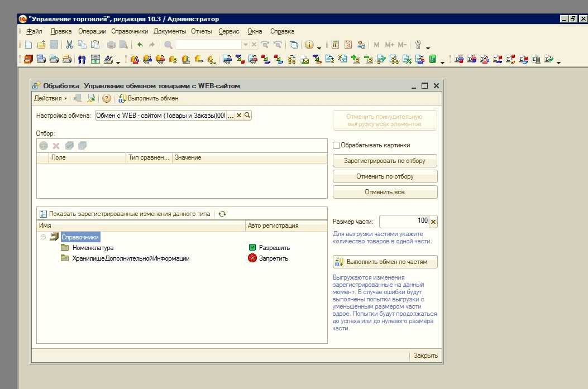Open the Справка menu
The width and height of the screenshot is (588, 389).
[x=283, y=31]
